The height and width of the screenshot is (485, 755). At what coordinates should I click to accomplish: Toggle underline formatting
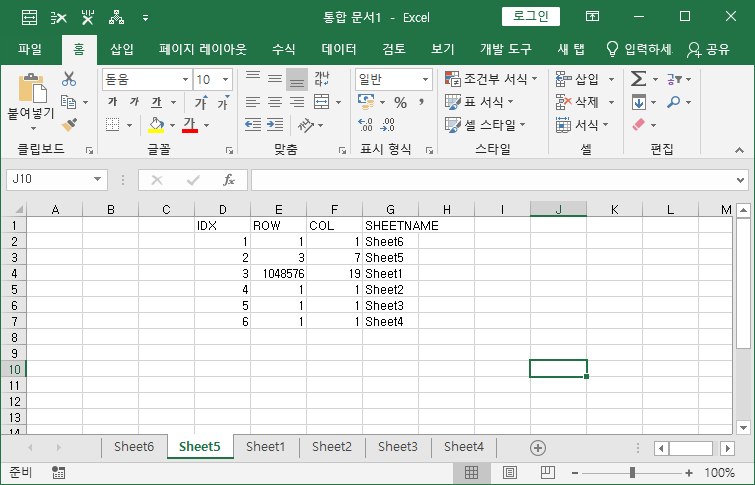[x=156, y=102]
